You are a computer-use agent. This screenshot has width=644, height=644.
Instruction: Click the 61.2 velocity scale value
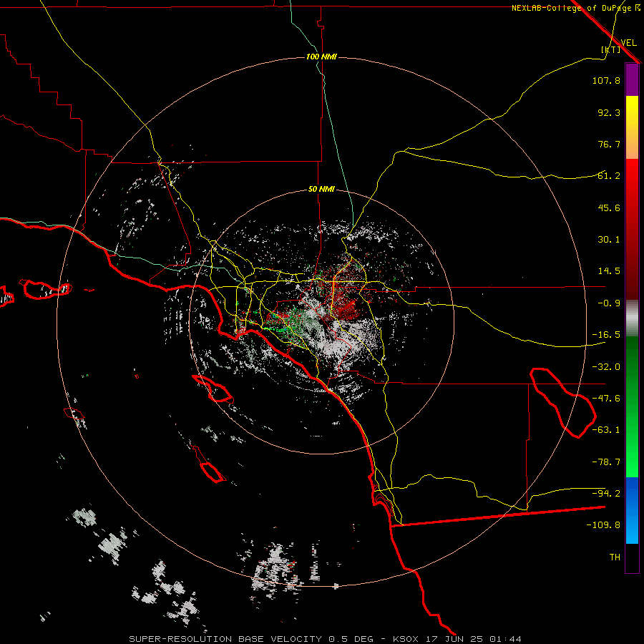coord(609,176)
